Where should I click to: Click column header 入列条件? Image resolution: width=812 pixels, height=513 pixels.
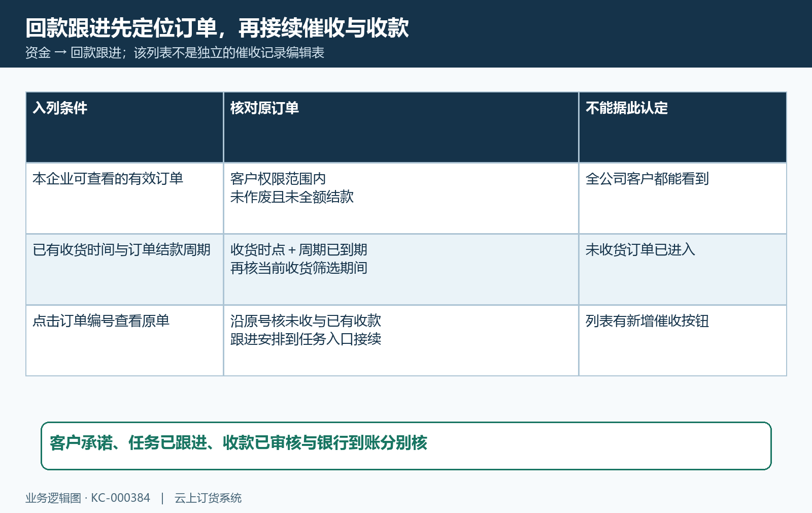click(124, 127)
